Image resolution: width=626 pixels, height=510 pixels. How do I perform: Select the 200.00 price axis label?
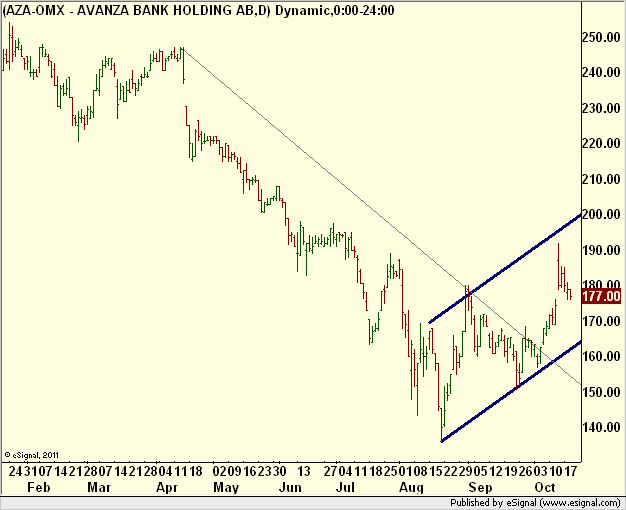(x=601, y=214)
